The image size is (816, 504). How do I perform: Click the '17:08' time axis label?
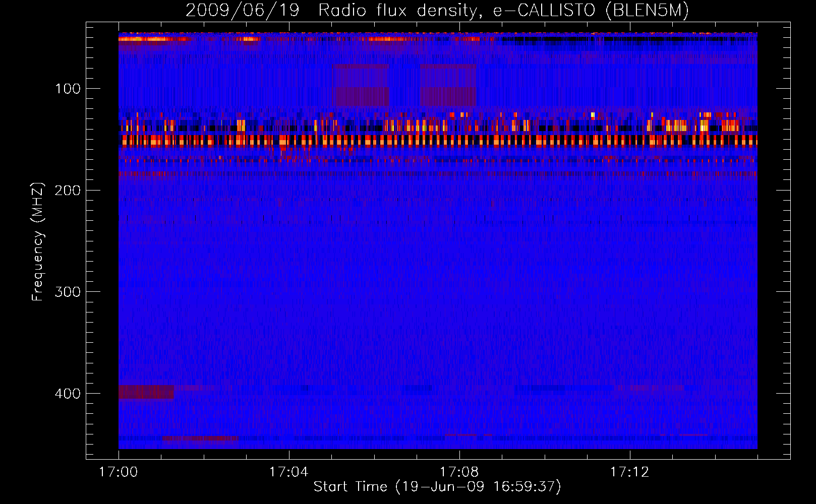click(459, 472)
